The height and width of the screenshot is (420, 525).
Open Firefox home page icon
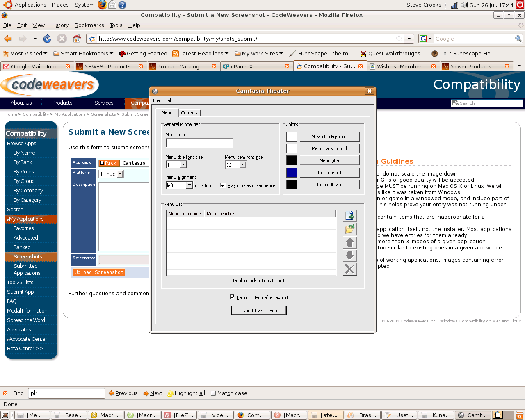(x=76, y=39)
